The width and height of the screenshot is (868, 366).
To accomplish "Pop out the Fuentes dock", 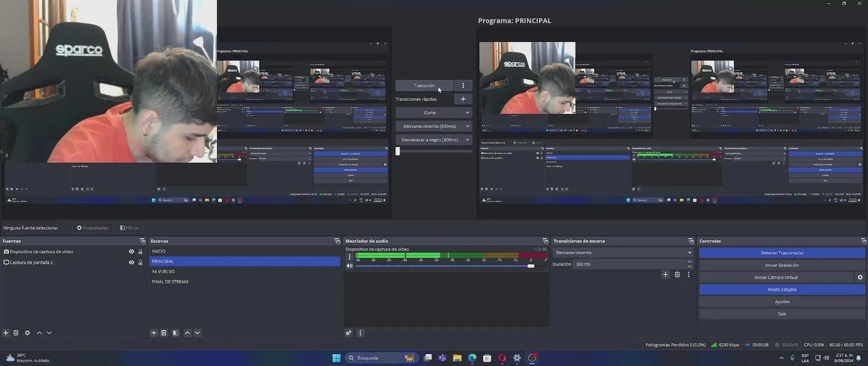I will tap(142, 241).
